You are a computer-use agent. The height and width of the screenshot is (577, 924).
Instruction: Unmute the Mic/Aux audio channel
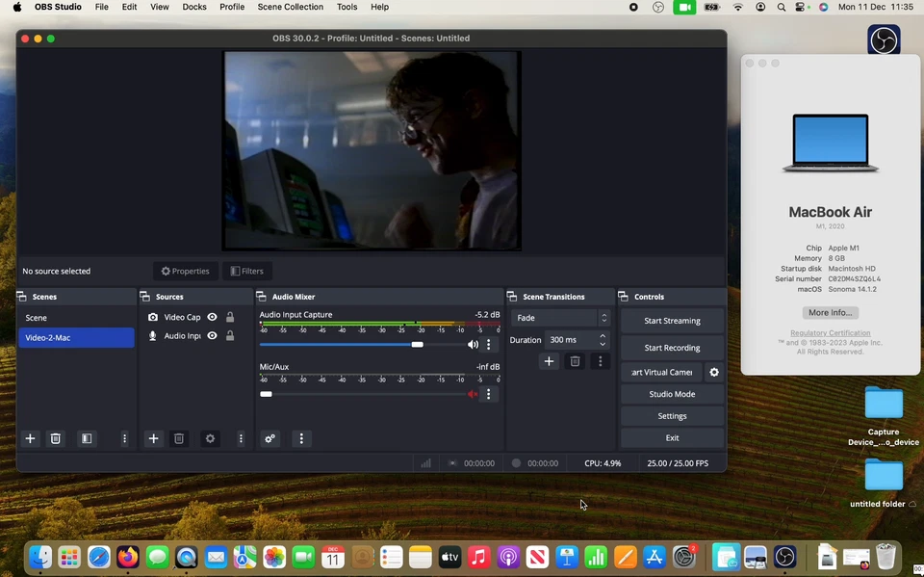click(x=473, y=394)
